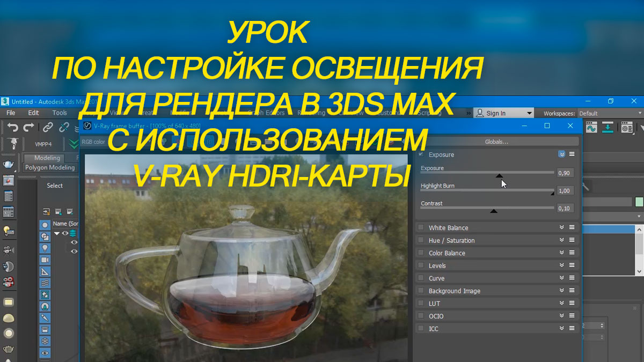Image resolution: width=644 pixels, height=362 pixels.
Task: Click the green double-chevron icon next to VMPP4
Action: tap(74, 144)
